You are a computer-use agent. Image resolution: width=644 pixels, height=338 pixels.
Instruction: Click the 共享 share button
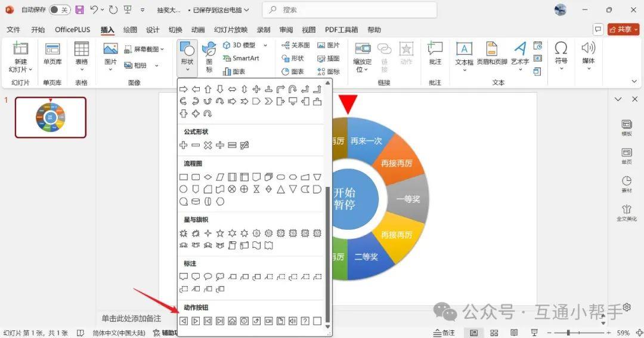[x=623, y=29]
